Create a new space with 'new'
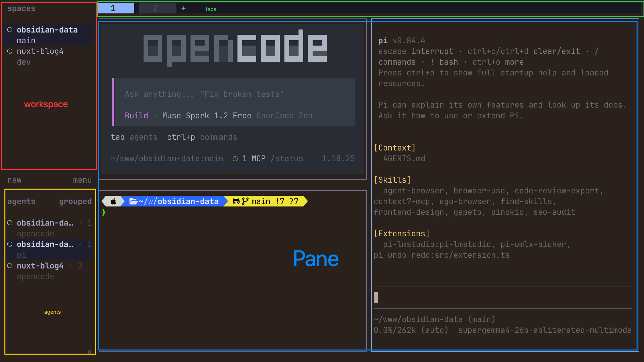 pos(14,180)
